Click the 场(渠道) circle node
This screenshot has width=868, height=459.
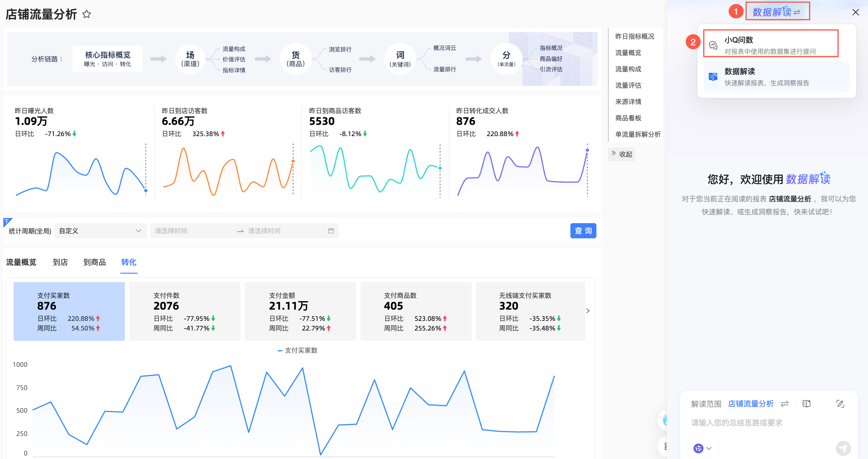pos(190,59)
